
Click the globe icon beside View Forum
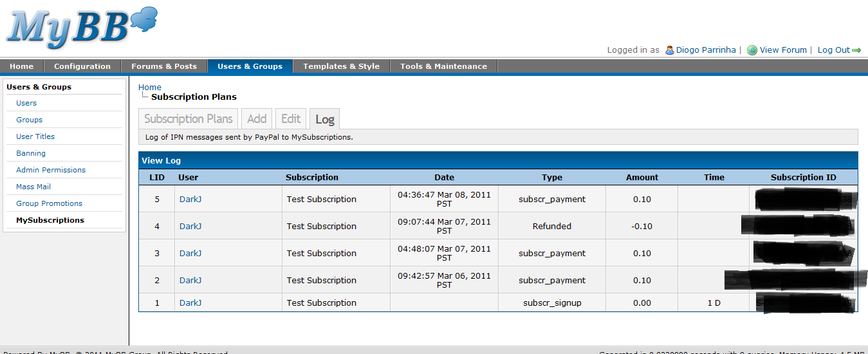pyautogui.click(x=752, y=50)
